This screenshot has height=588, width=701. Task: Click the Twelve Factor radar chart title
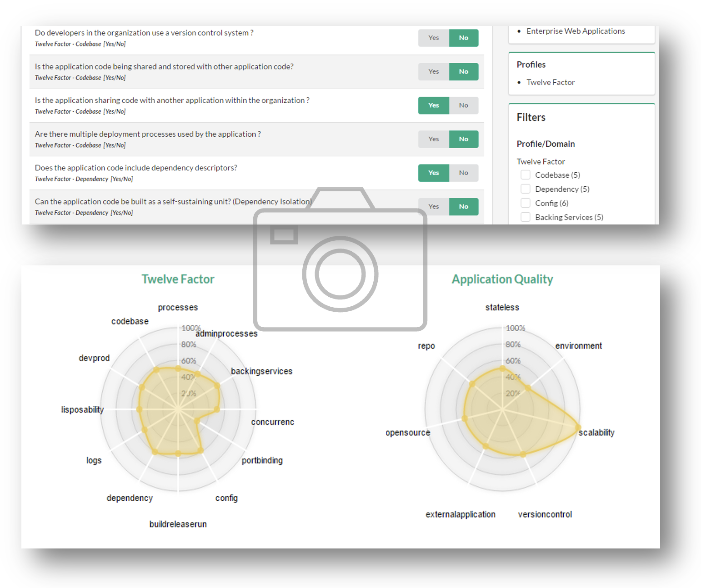[178, 279]
